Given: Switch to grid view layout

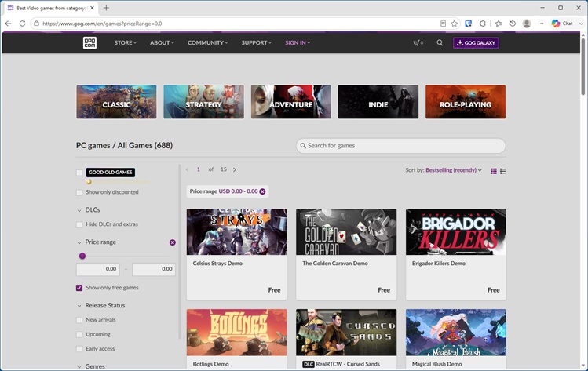Looking at the screenshot, I should 494,171.
